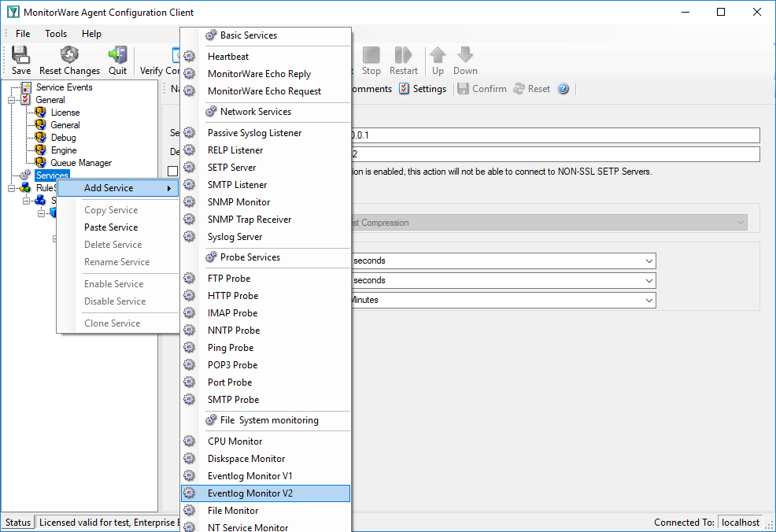776x532 pixels.
Task: Select Diskspace Monitor from the submenu
Action: pyautogui.click(x=266, y=458)
